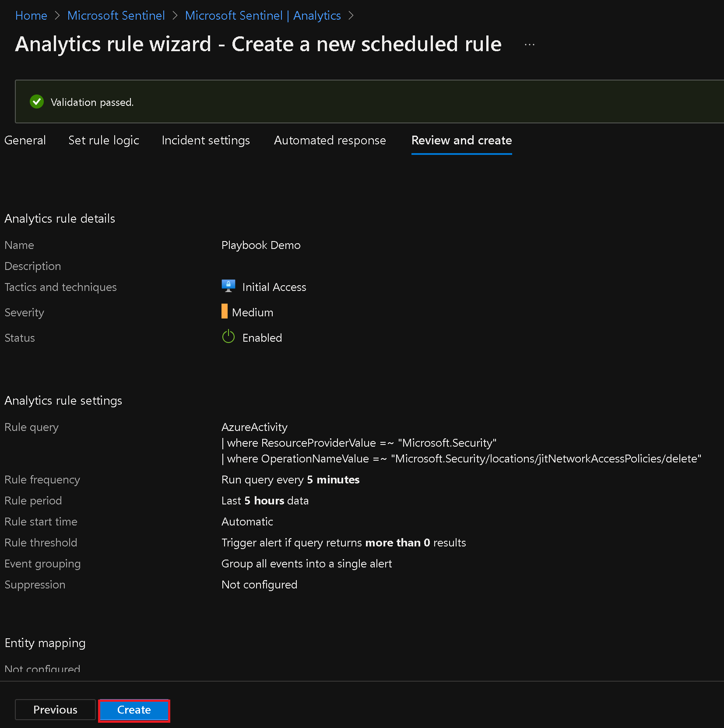Click the Home breadcrumb link

(x=31, y=15)
